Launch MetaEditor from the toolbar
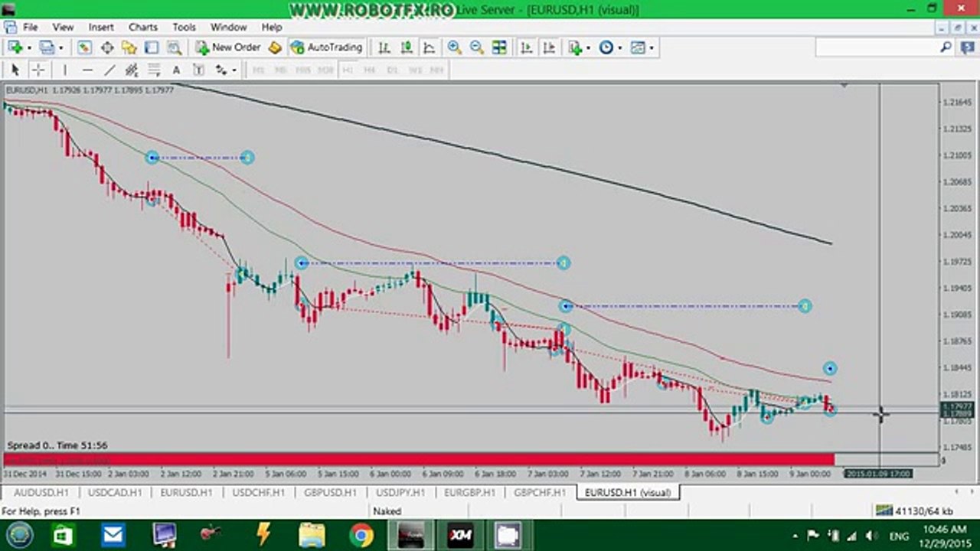The width and height of the screenshot is (980, 551). click(x=275, y=47)
